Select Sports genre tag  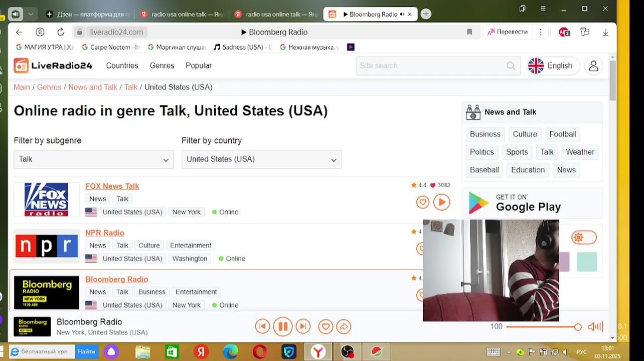(x=517, y=152)
